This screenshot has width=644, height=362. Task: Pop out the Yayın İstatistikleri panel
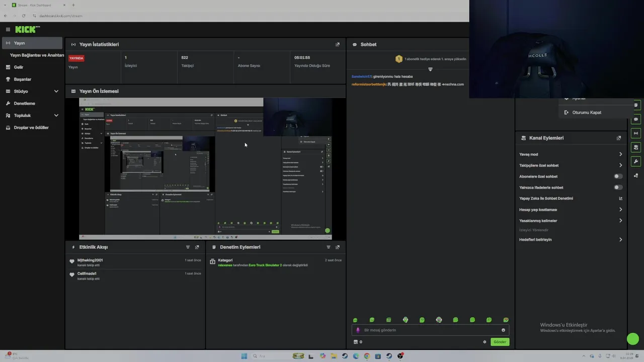pos(338,44)
